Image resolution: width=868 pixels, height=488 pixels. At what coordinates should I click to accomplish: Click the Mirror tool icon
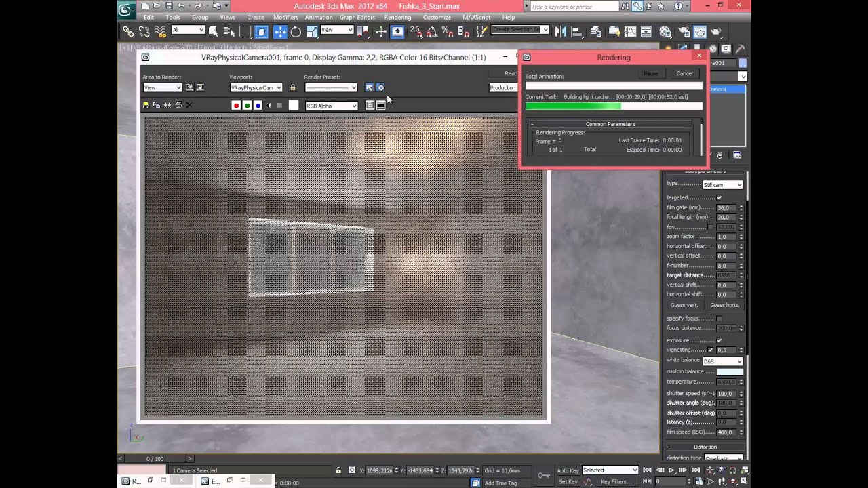561,31
